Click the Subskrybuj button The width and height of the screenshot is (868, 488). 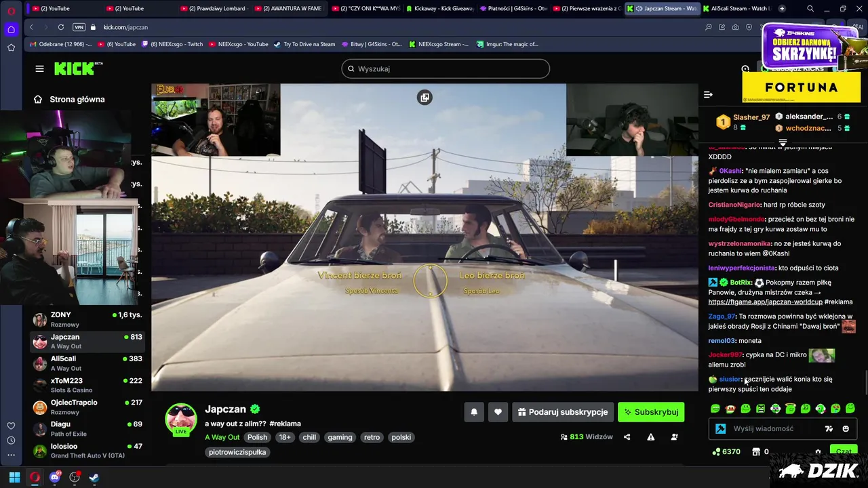point(651,412)
